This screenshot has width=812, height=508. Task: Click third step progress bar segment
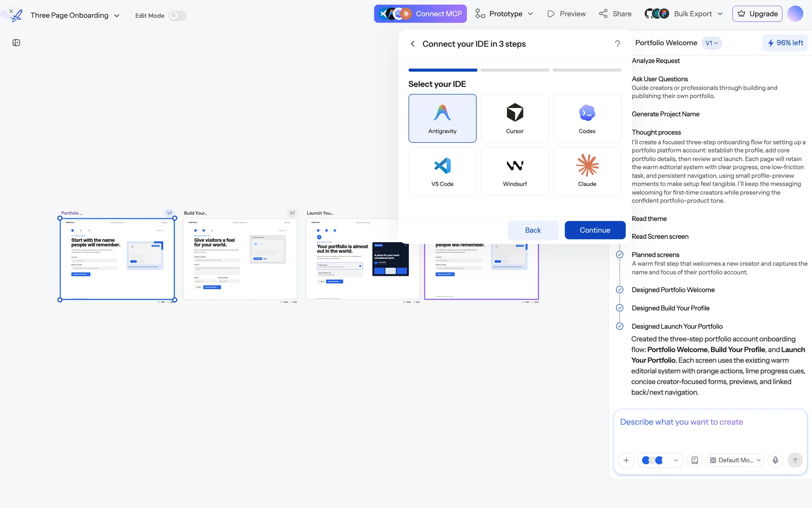pos(587,70)
